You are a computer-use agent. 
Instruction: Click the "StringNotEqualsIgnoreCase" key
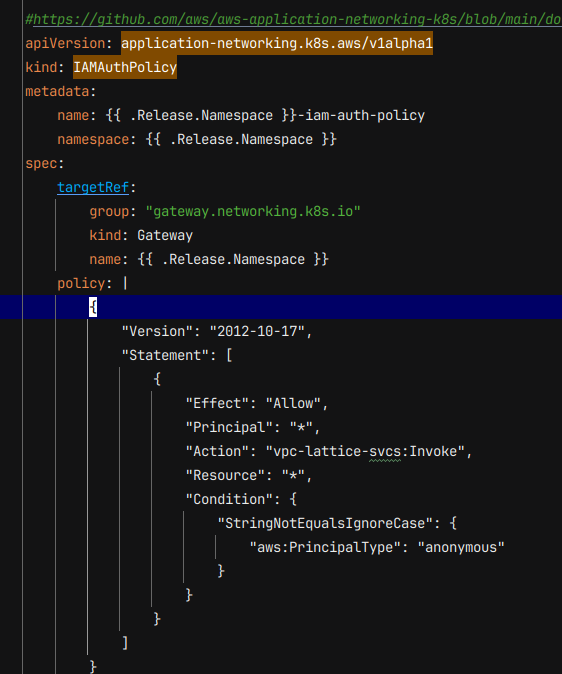pyautogui.click(x=325, y=524)
